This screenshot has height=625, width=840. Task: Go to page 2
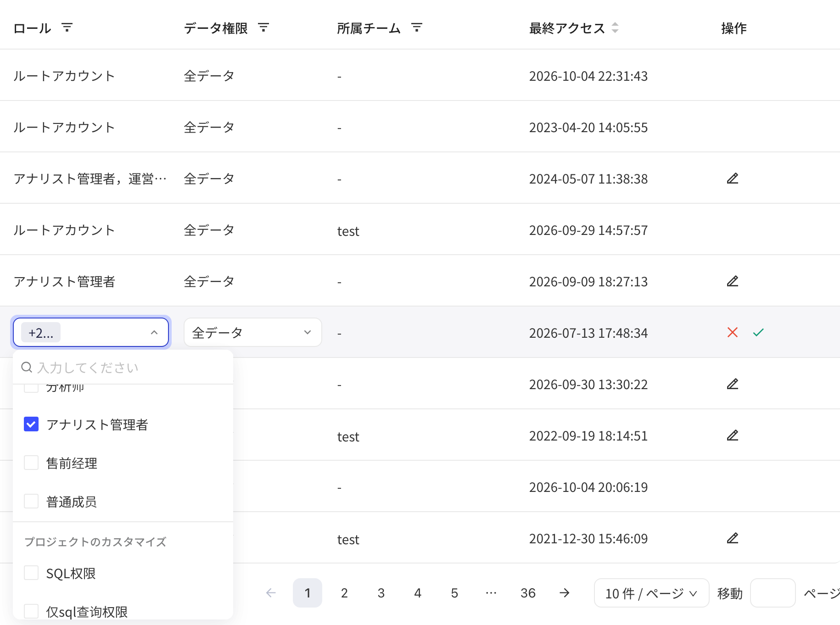point(344,593)
